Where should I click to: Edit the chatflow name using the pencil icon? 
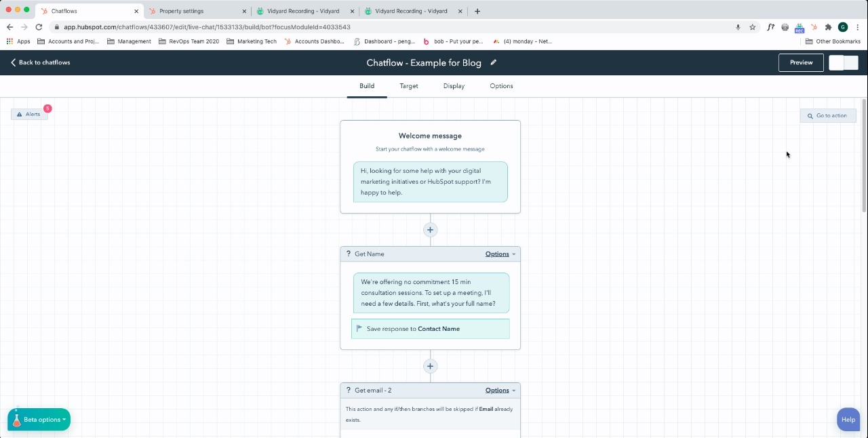pos(493,62)
